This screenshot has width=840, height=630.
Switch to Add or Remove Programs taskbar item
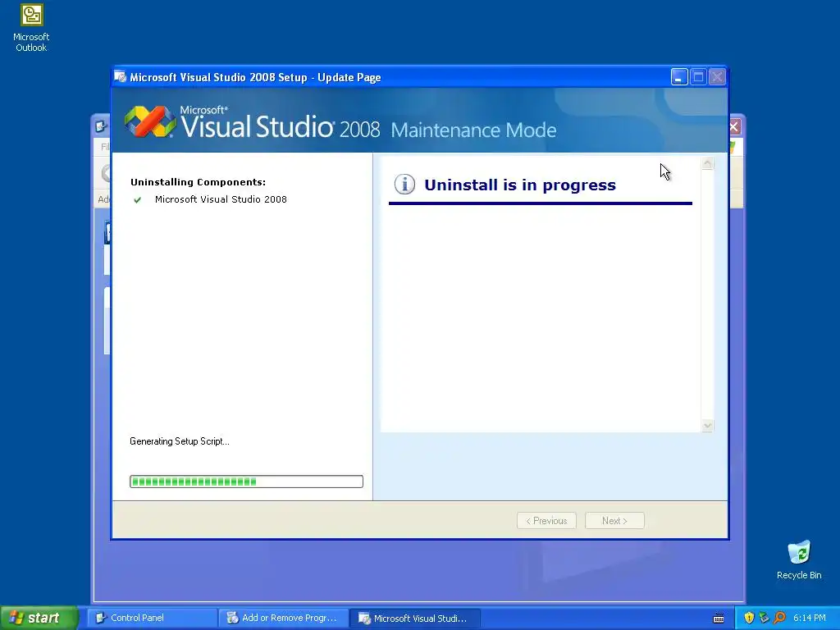(283, 618)
